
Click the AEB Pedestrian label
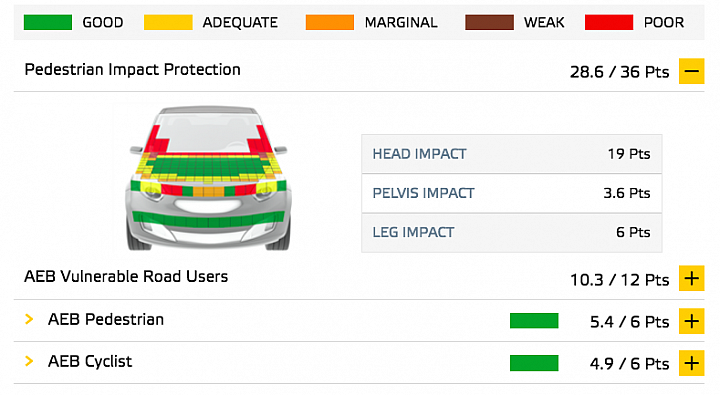pyautogui.click(x=106, y=319)
